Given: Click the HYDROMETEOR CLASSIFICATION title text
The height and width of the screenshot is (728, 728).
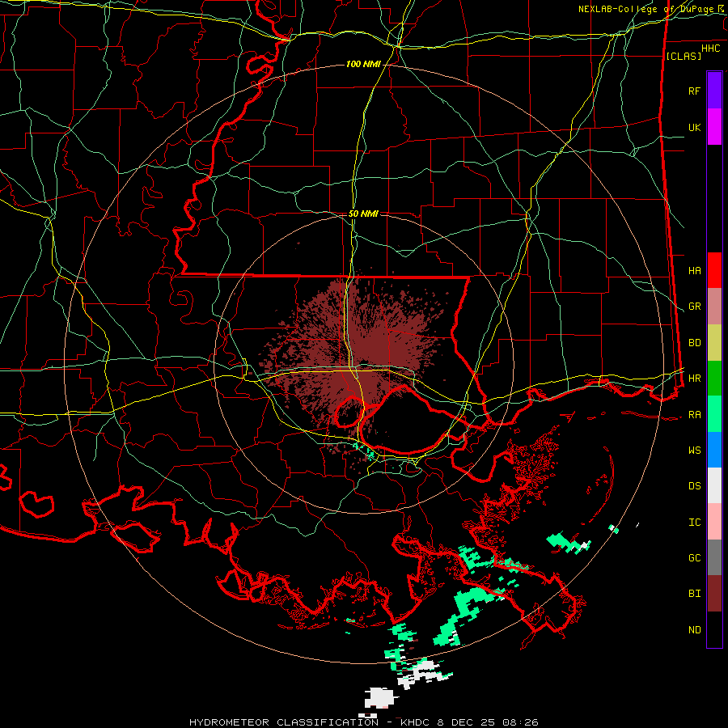Looking at the screenshot, I should (284, 722).
